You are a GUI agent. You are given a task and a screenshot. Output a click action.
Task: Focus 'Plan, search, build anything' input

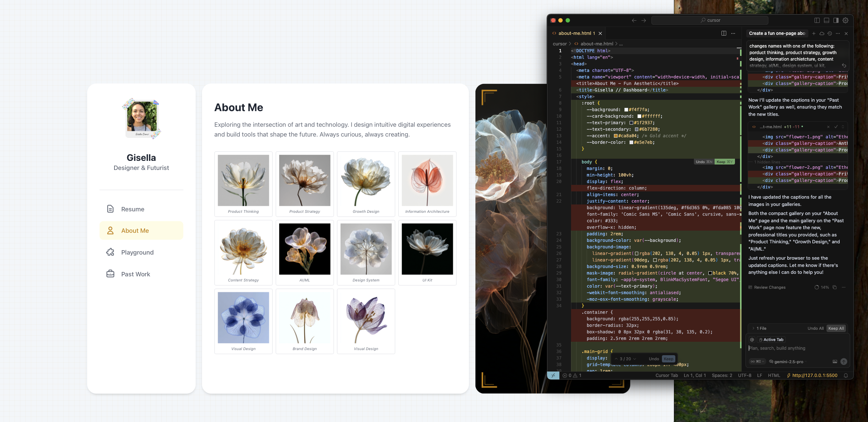(x=798, y=348)
